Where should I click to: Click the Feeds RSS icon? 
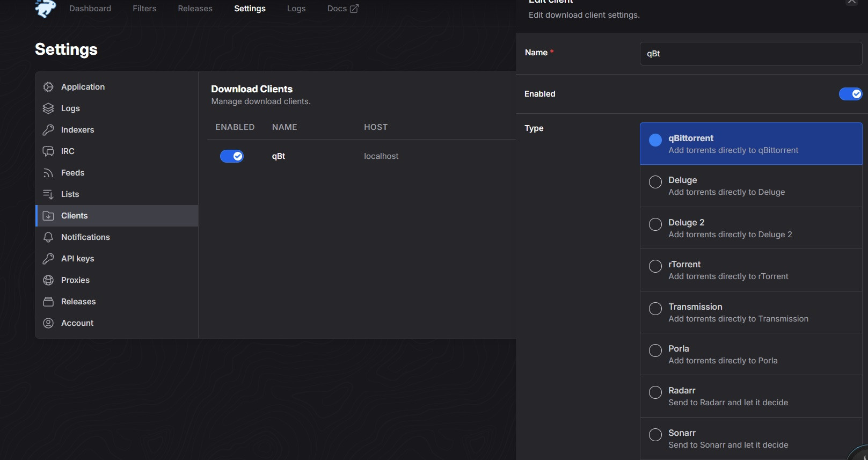tap(48, 173)
